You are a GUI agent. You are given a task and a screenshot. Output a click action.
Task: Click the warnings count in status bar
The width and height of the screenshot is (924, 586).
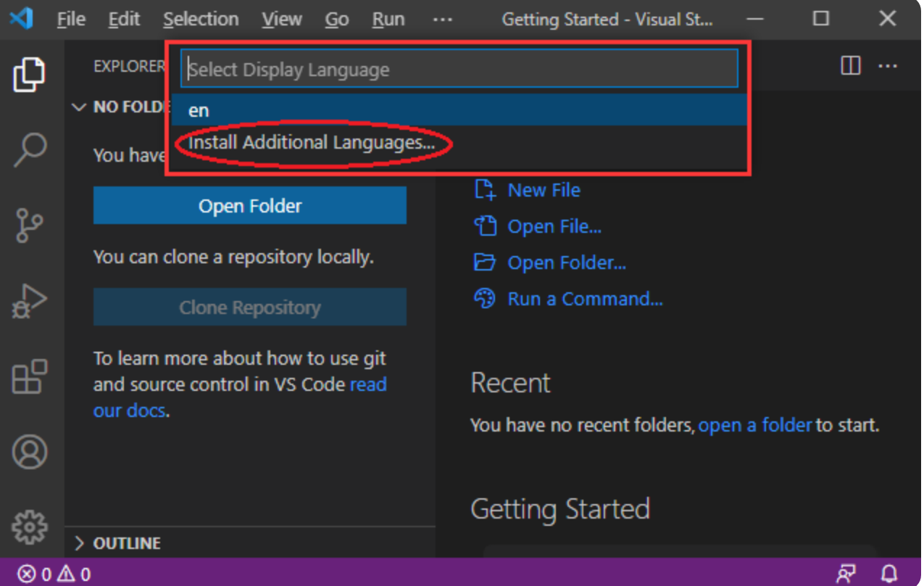click(x=74, y=574)
